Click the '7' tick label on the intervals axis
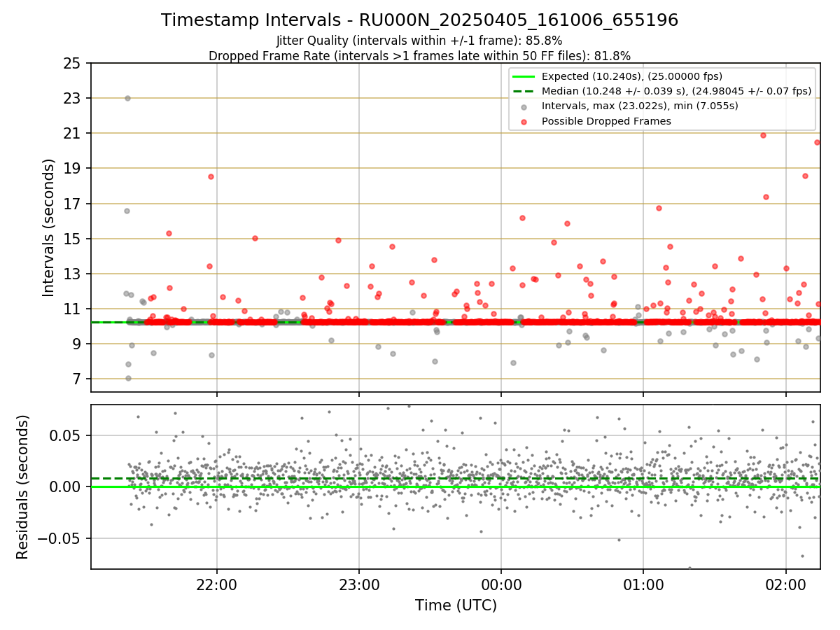840x630 pixels. [x=76, y=379]
